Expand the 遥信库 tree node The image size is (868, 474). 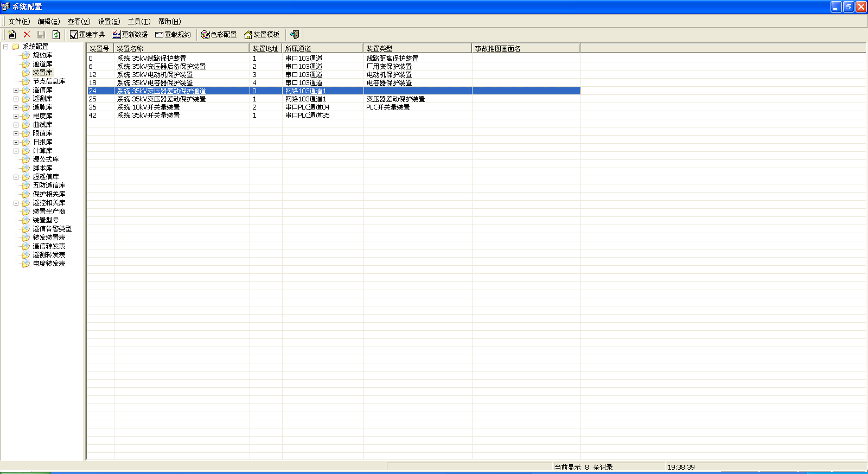tap(16, 90)
